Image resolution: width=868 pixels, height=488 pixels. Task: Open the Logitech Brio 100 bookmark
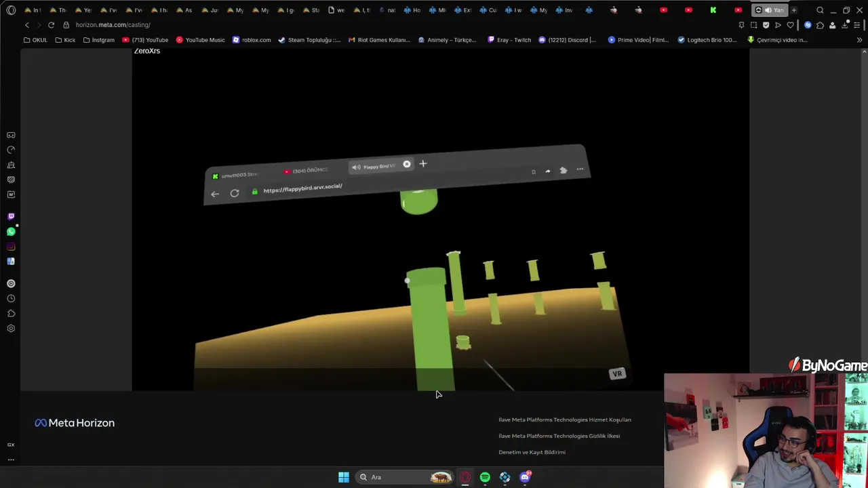tap(707, 40)
